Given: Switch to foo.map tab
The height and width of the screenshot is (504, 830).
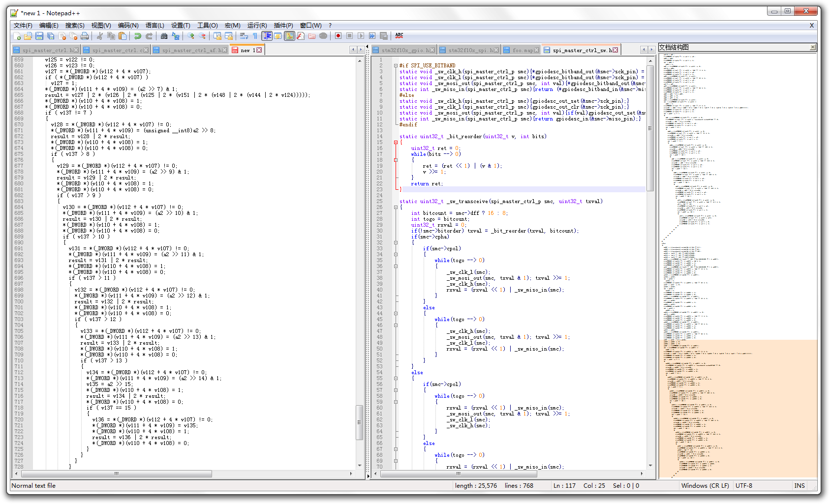Looking at the screenshot, I should click(521, 50).
